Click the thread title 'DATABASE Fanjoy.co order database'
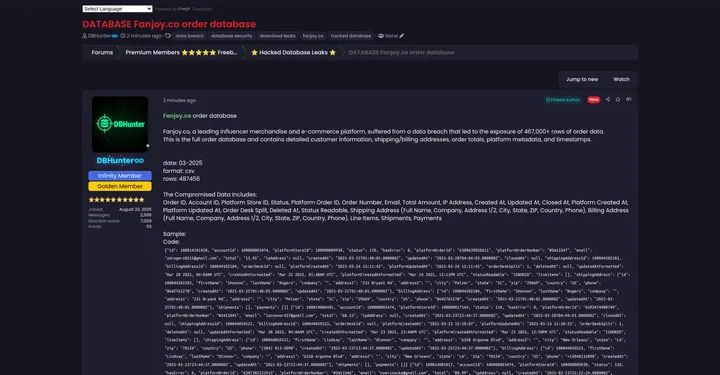 [x=169, y=24]
